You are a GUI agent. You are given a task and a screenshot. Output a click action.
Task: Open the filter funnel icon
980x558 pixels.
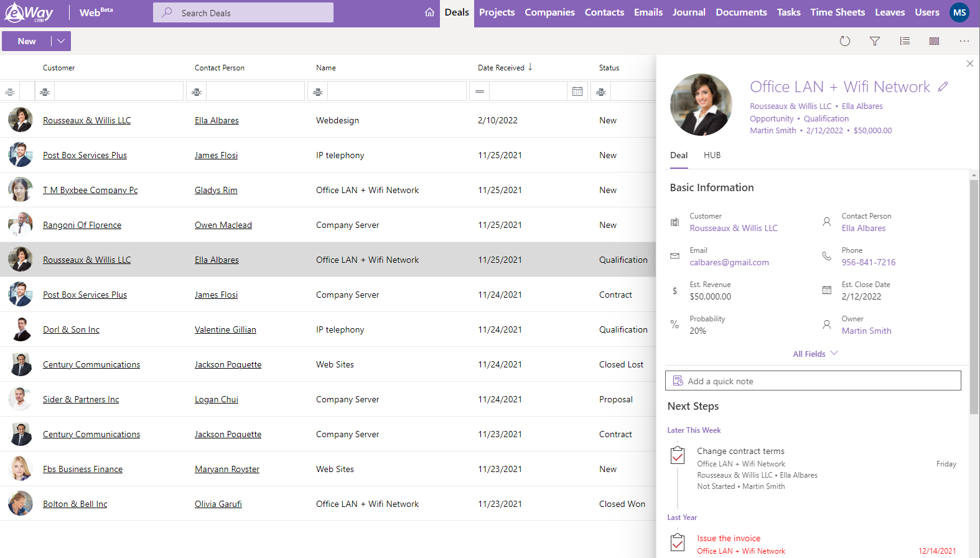pyautogui.click(x=874, y=41)
